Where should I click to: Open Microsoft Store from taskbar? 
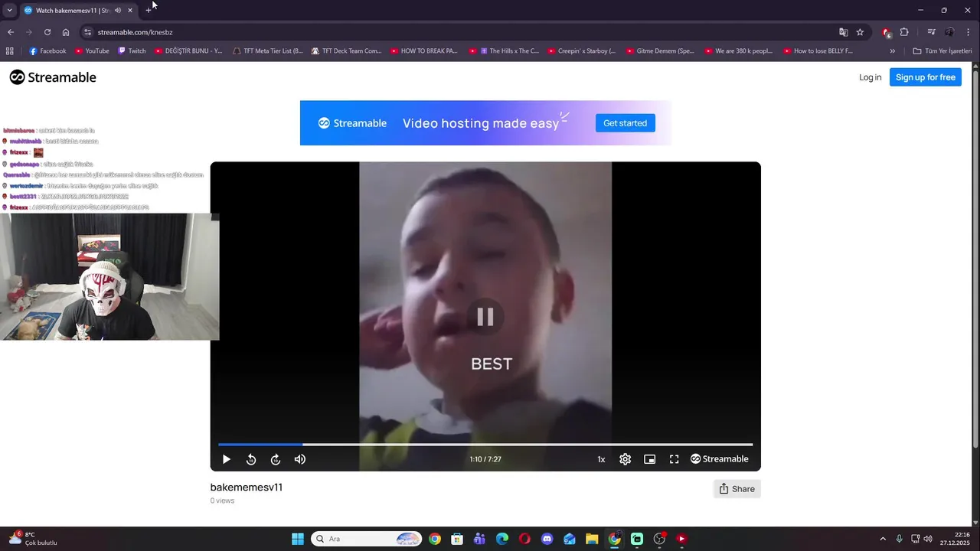457,539
